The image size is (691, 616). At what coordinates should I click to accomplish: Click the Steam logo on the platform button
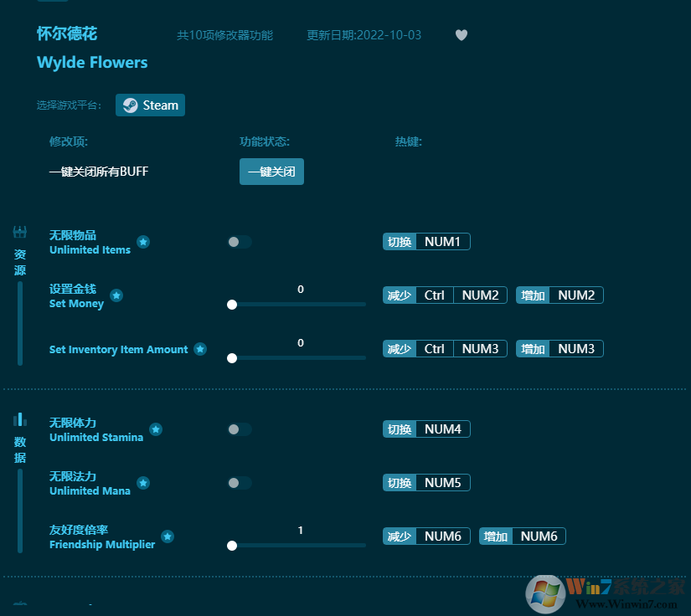[x=130, y=105]
